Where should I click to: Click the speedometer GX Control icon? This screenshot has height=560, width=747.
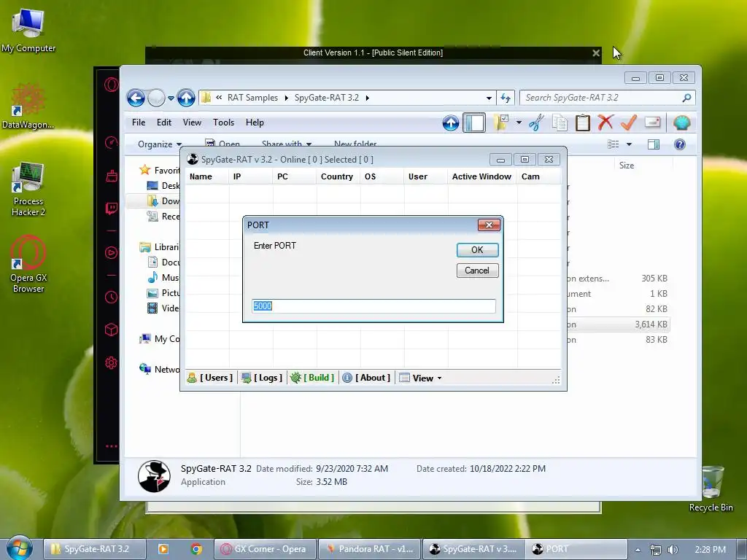pos(111,142)
